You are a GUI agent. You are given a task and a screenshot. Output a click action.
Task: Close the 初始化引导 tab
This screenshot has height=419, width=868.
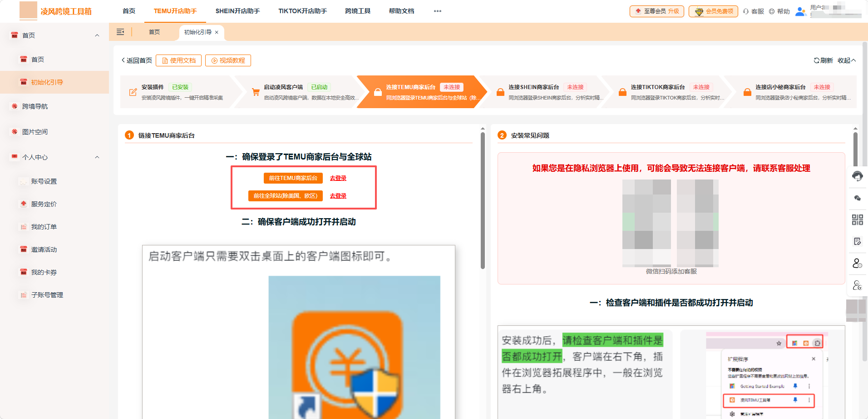coord(217,32)
